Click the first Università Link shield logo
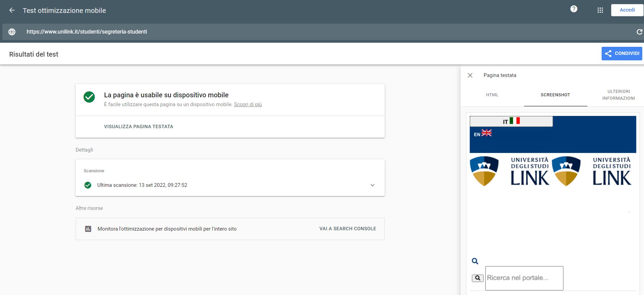Image resolution: width=644 pixels, height=295 pixels. point(484,171)
